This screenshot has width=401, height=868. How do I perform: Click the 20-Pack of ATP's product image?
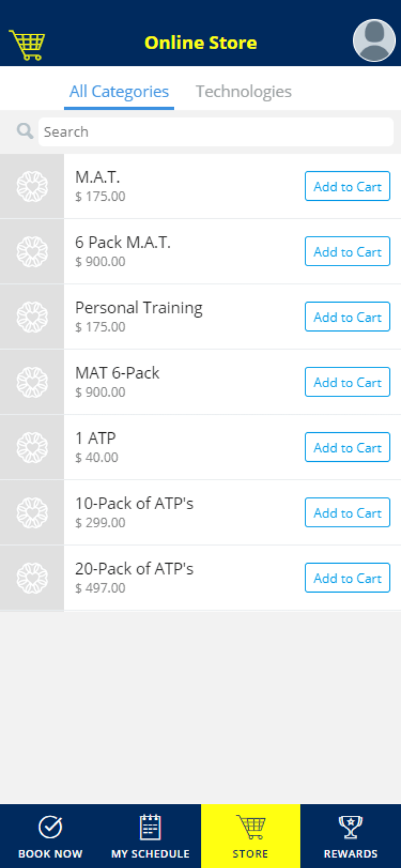(x=32, y=577)
